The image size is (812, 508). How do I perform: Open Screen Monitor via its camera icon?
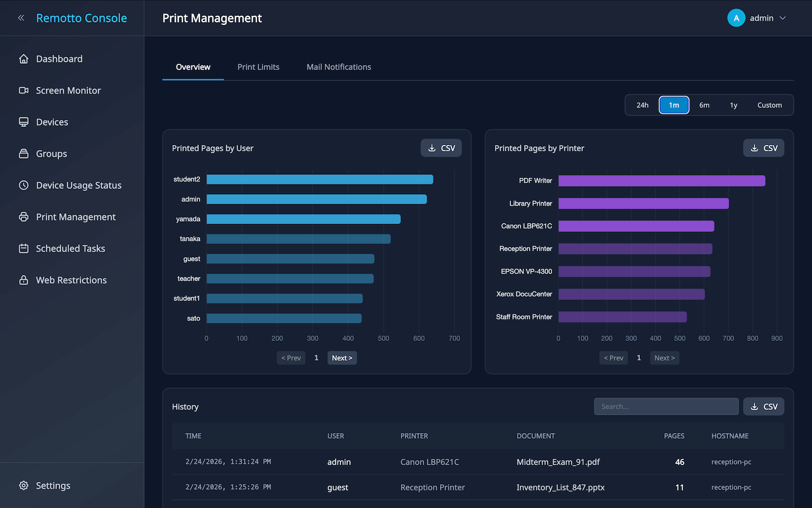(24, 90)
